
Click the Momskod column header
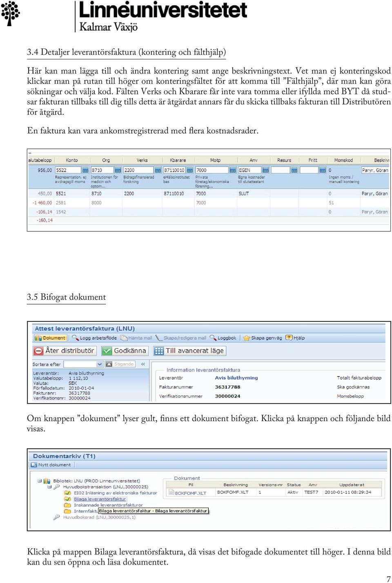point(343,160)
